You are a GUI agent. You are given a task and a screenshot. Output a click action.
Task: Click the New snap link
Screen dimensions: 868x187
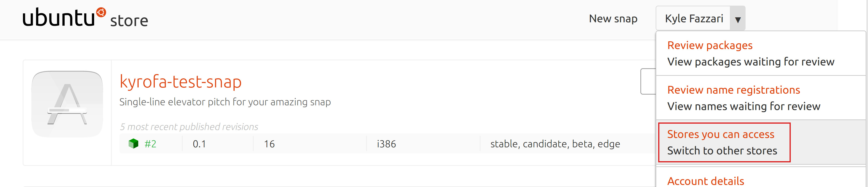(613, 19)
